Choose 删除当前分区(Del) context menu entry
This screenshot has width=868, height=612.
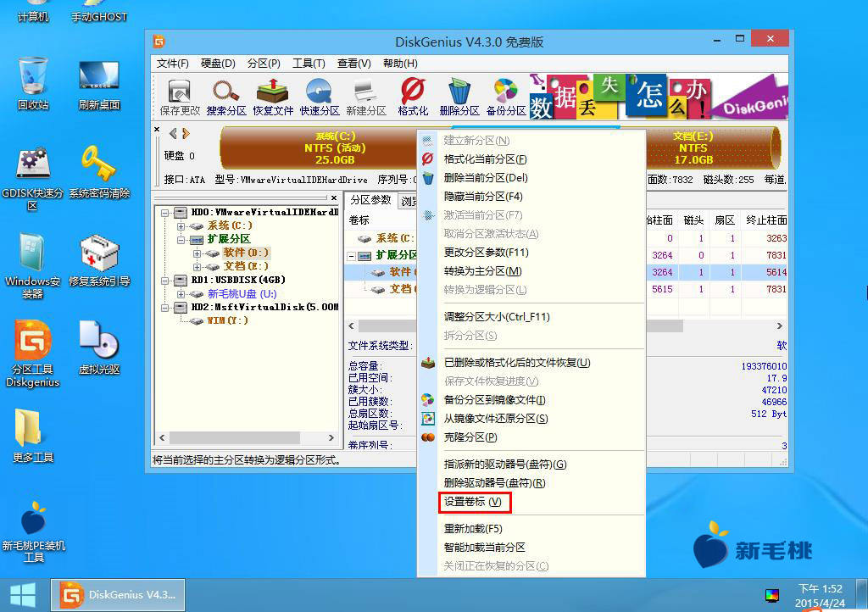531,178
